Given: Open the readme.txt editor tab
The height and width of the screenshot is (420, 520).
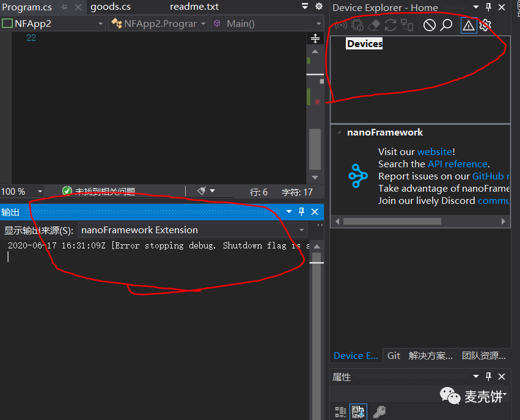Looking at the screenshot, I should click(194, 7).
